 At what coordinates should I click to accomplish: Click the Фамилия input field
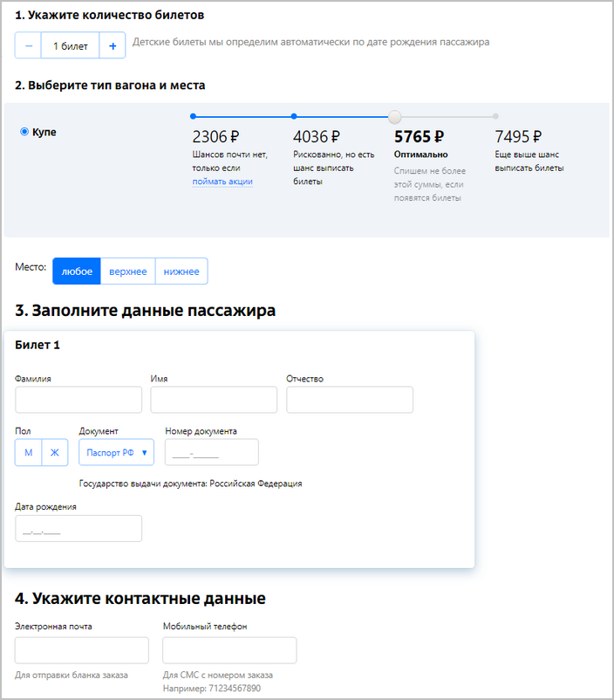(78, 400)
